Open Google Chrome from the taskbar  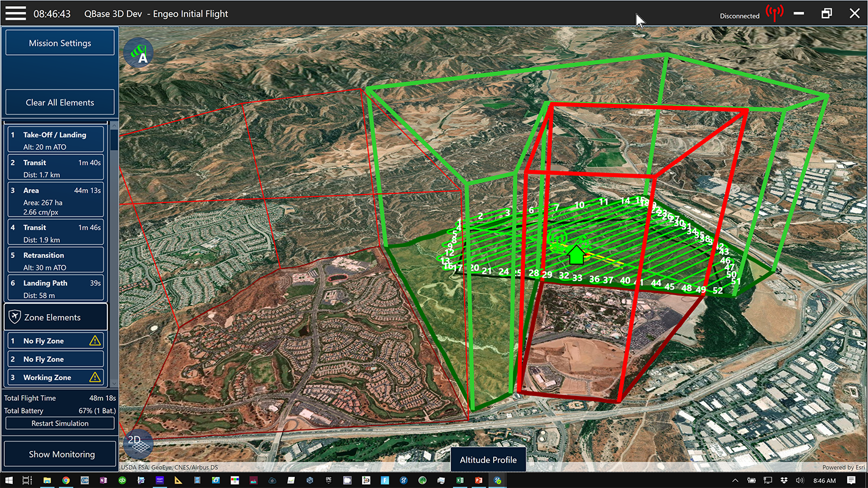tap(65, 480)
